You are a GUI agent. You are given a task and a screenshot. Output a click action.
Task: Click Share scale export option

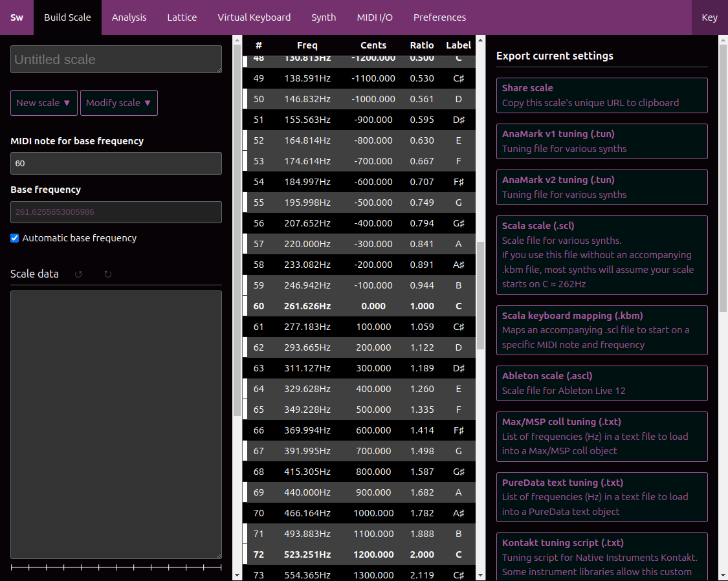click(x=602, y=95)
